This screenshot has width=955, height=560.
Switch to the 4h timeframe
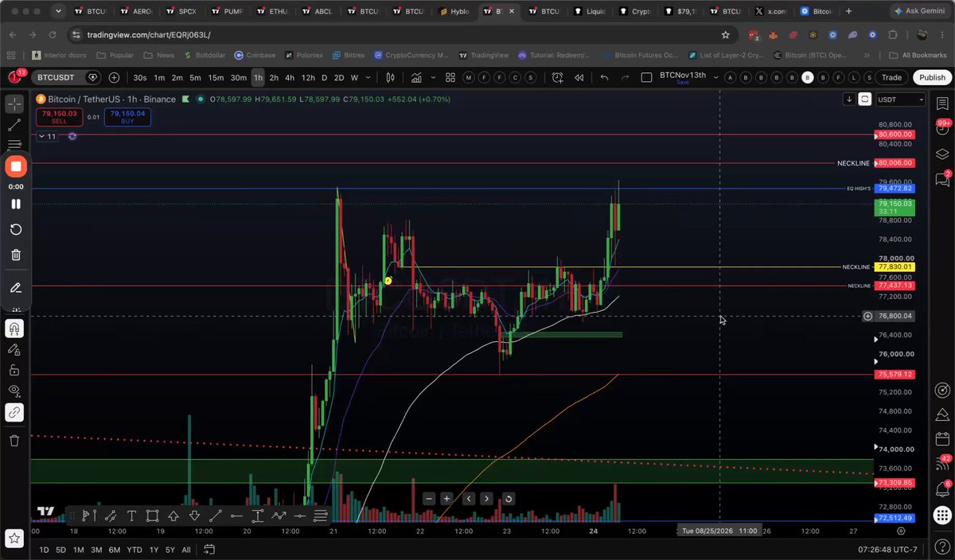[290, 77]
